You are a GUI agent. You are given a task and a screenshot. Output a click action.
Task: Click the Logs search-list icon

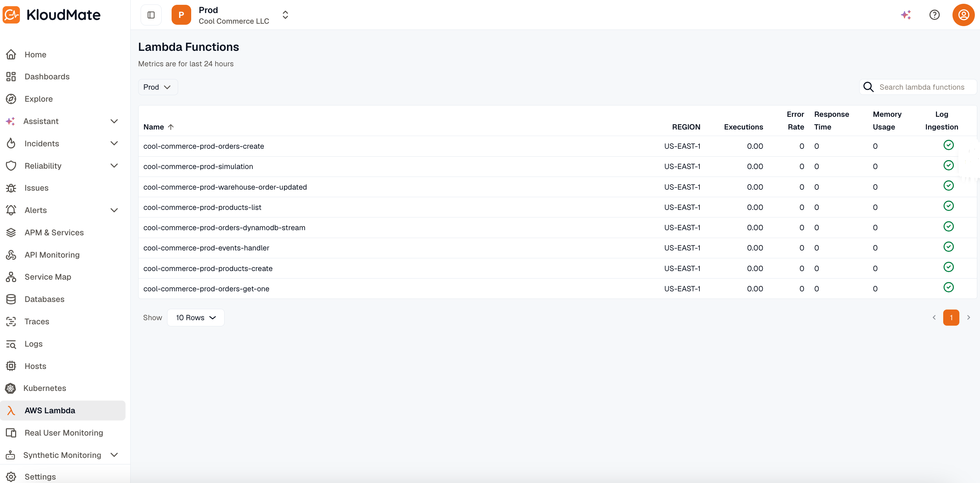tap(11, 344)
